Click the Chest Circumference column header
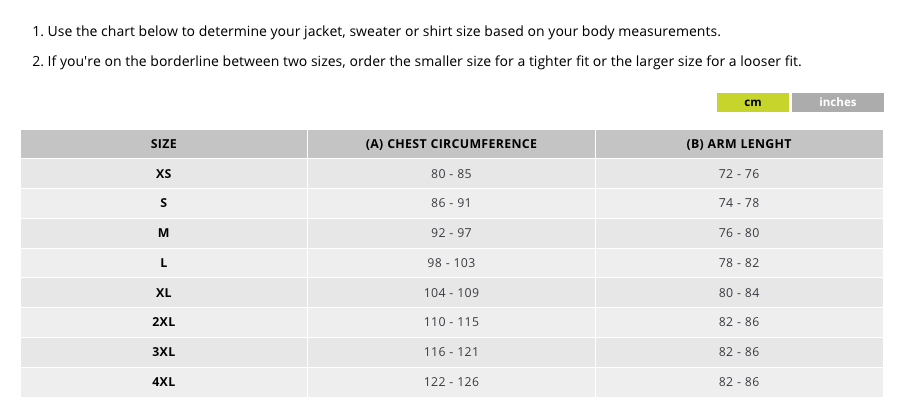This screenshot has width=904, height=410. coord(451,144)
